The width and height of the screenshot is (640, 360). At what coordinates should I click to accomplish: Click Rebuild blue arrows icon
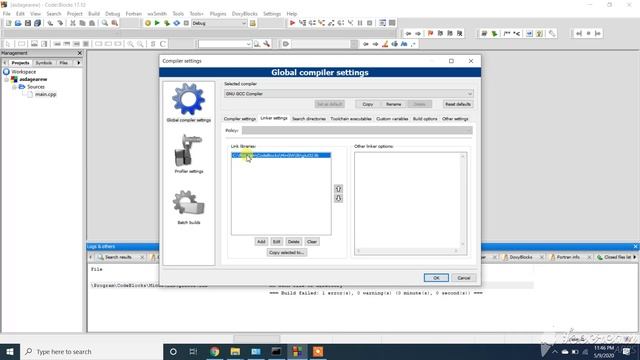click(177, 23)
